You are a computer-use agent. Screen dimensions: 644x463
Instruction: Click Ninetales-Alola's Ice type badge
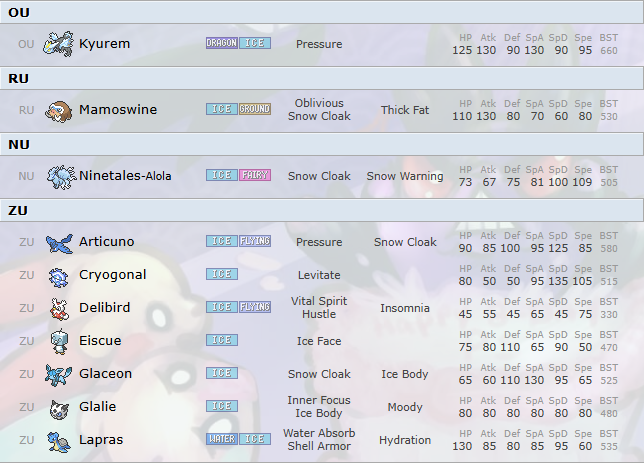pos(222,175)
